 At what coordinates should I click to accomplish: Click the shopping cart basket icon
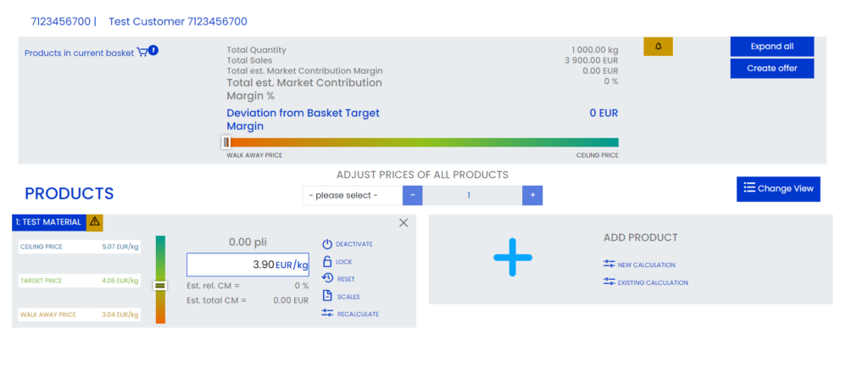pos(142,52)
